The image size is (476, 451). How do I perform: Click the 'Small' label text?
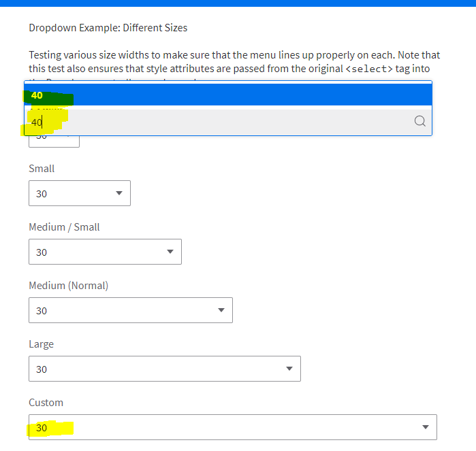pos(42,169)
